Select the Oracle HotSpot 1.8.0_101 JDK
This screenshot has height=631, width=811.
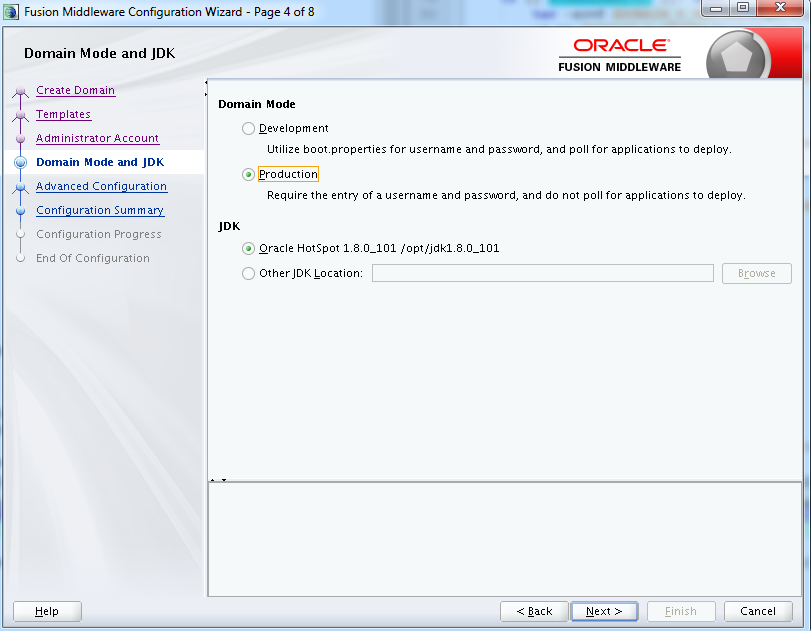click(248, 248)
